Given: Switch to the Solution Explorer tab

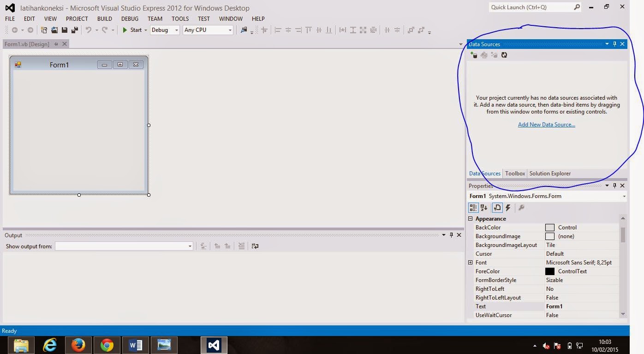Looking at the screenshot, I should [x=550, y=174].
